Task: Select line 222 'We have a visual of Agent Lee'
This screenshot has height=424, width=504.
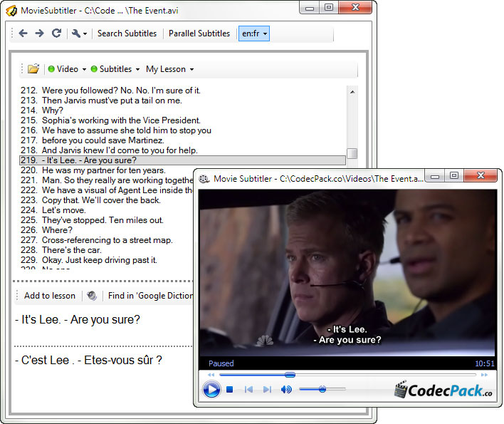Action: click(107, 190)
